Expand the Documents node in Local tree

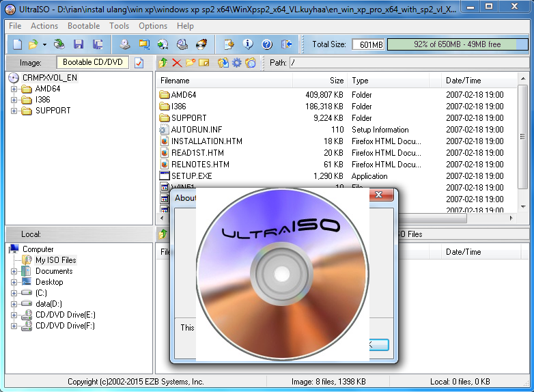[x=14, y=271]
